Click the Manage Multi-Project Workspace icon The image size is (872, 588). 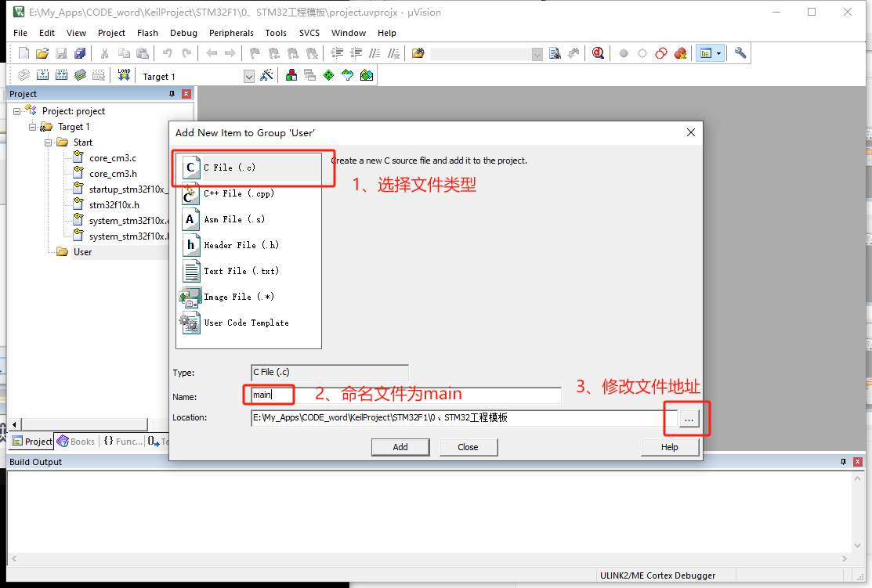coord(309,75)
